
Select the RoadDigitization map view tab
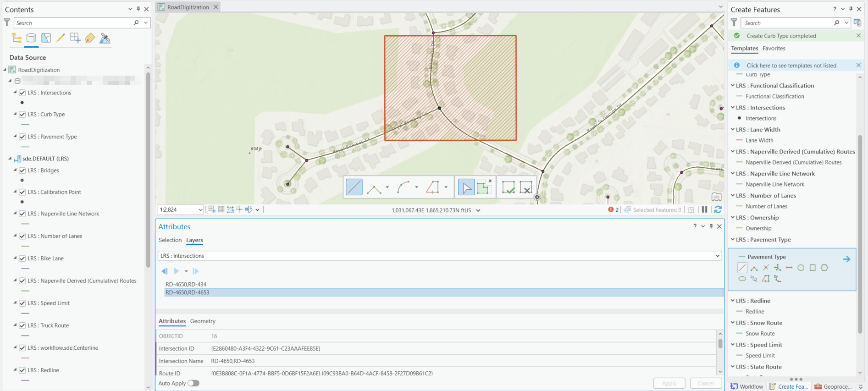[188, 7]
